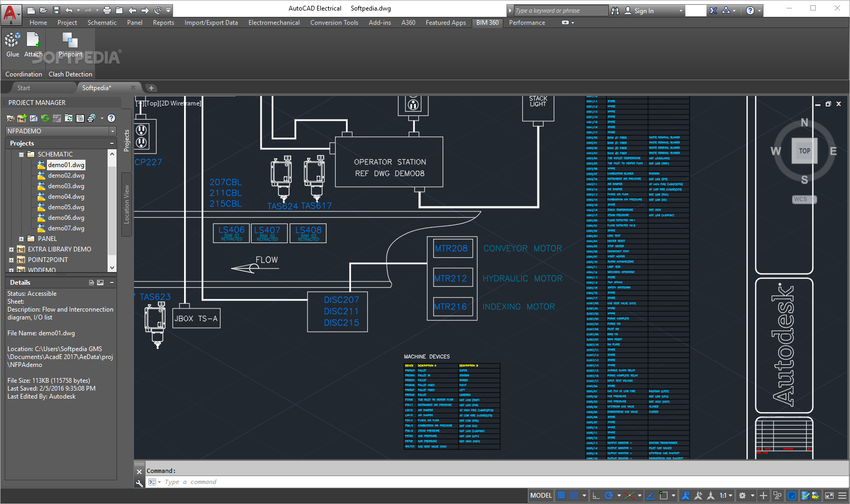The image size is (850, 504).
Task: Click the Pinpoint clash detection icon
Action: (70, 40)
